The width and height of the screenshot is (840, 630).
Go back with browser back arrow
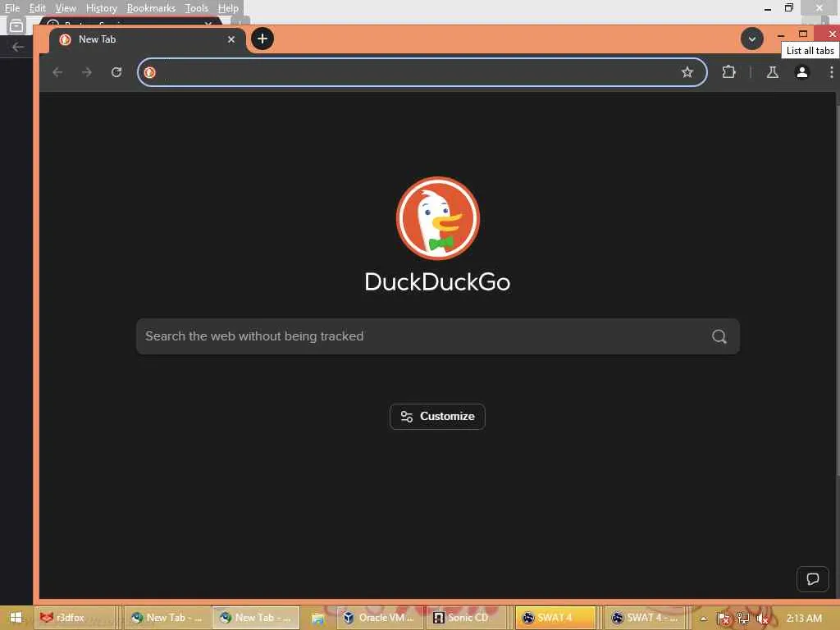coord(57,72)
